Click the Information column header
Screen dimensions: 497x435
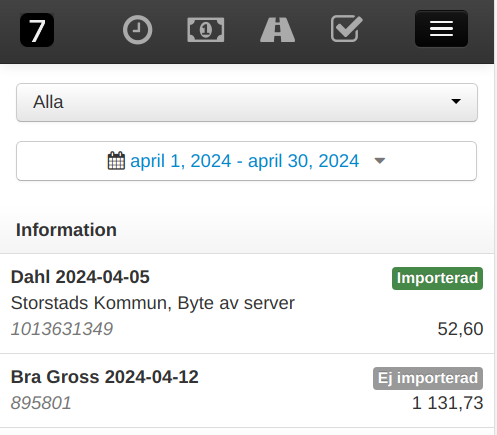point(66,230)
